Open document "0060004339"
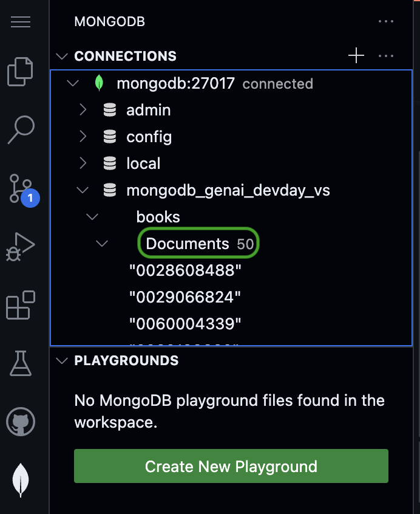The width and height of the screenshot is (420, 514). pyautogui.click(x=231, y=324)
